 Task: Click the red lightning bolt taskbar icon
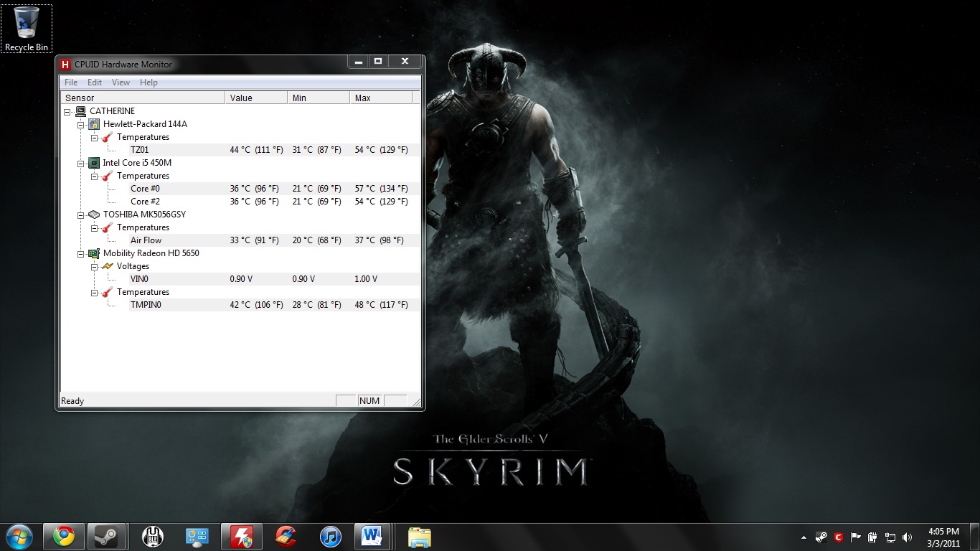241,537
